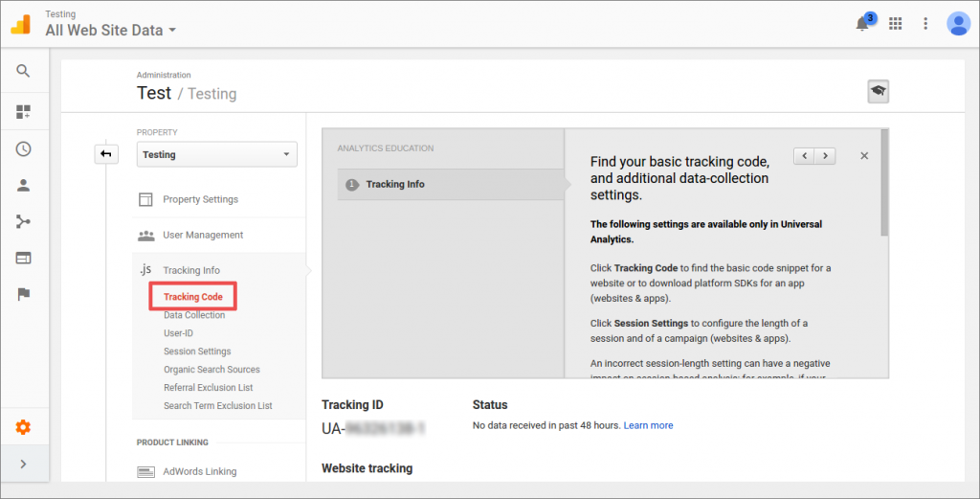Open the Admin gear icon
980x499 pixels.
(x=23, y=427)
